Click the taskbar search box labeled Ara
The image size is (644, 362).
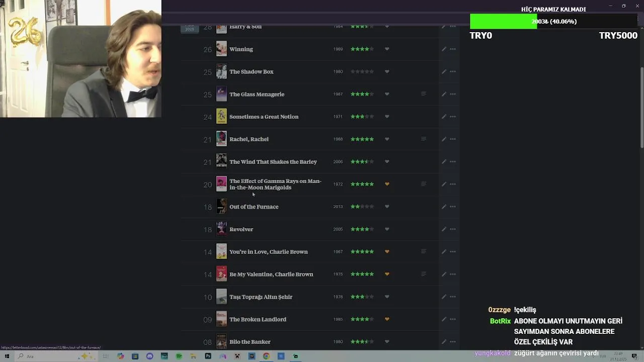(x=55, y=356)
